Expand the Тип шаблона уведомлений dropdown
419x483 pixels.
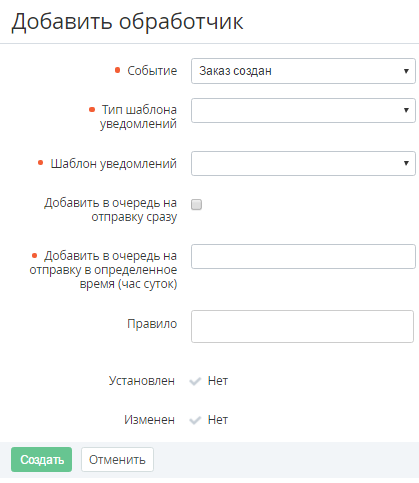click(x=303, y=110)
